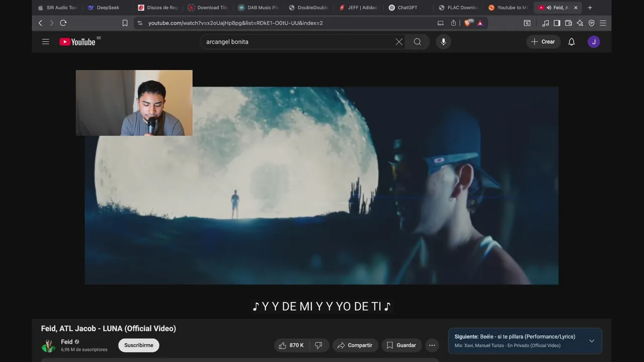Open the purple J account avatar
This screenshot has width=644, height=362.
(x=594, y=42)
